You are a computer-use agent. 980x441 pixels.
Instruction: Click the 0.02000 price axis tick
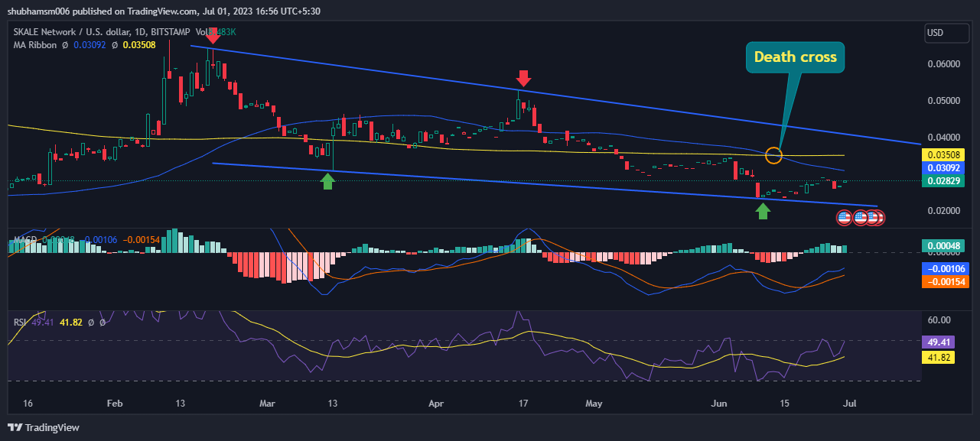click(945, 211)
